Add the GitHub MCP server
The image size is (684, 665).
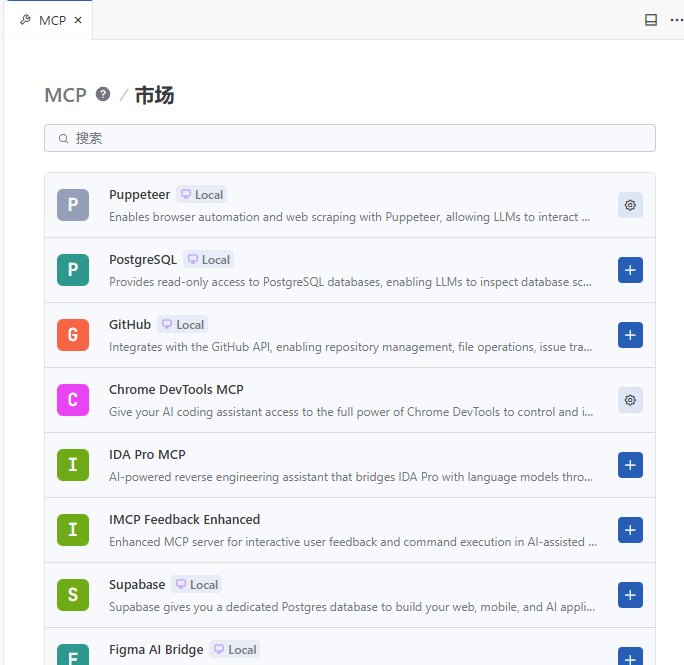click(x=630, y=335)
